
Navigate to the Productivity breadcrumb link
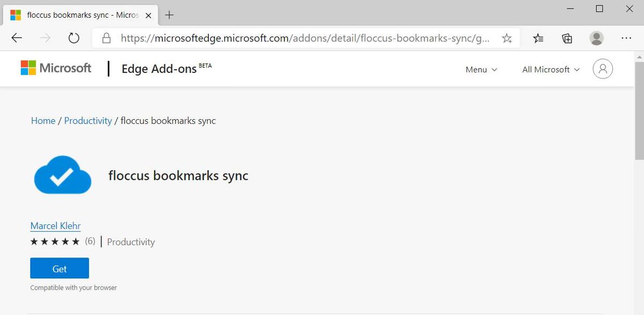[x=87, y=120]
